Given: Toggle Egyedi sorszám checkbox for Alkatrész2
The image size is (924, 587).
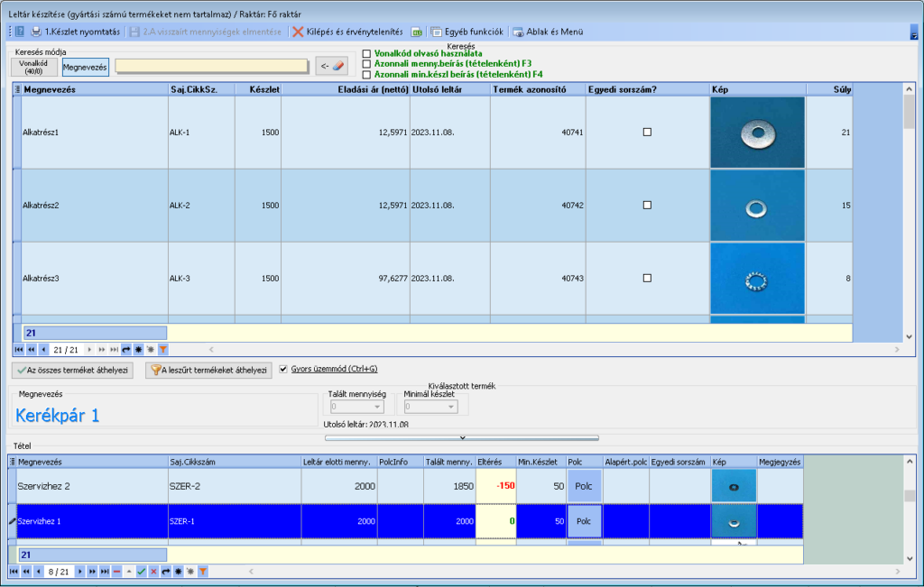Looking at the screenshot, I should coord(647,205).
